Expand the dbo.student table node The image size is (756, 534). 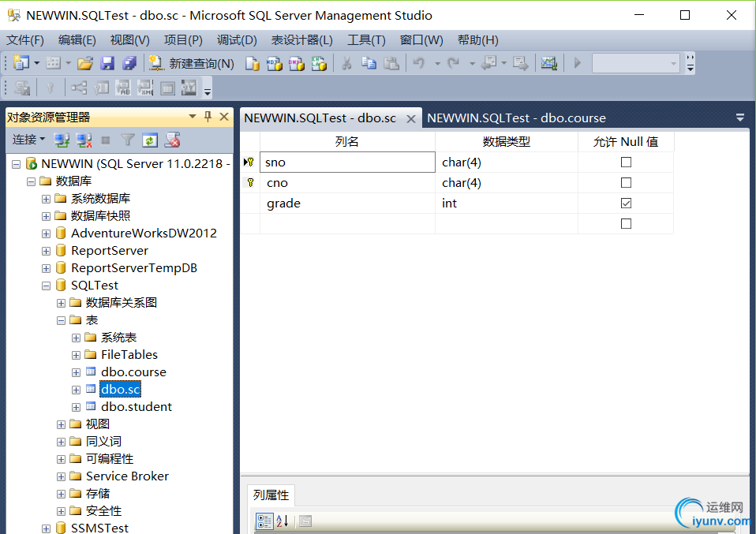click(x=76, y=407)
